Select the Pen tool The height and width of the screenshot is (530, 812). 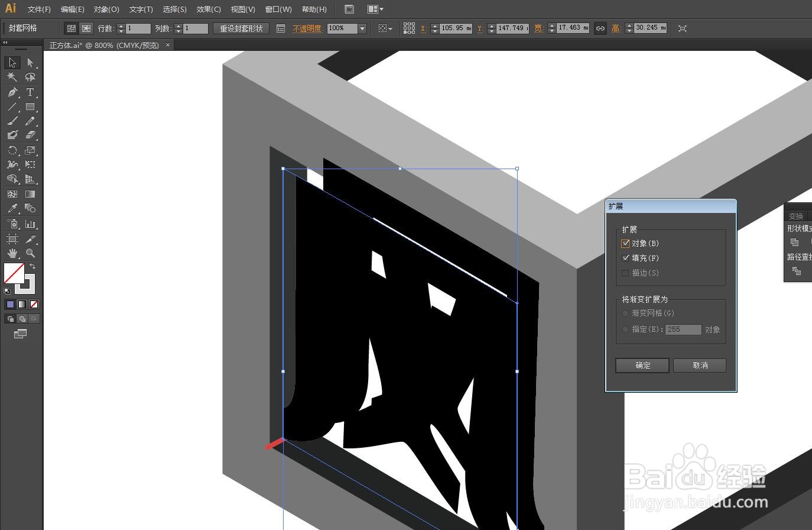[12, 92]
